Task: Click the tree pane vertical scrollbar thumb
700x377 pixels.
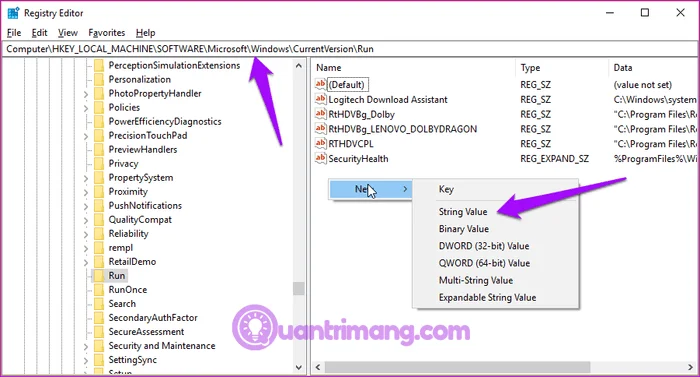Action: click(299, 289)
